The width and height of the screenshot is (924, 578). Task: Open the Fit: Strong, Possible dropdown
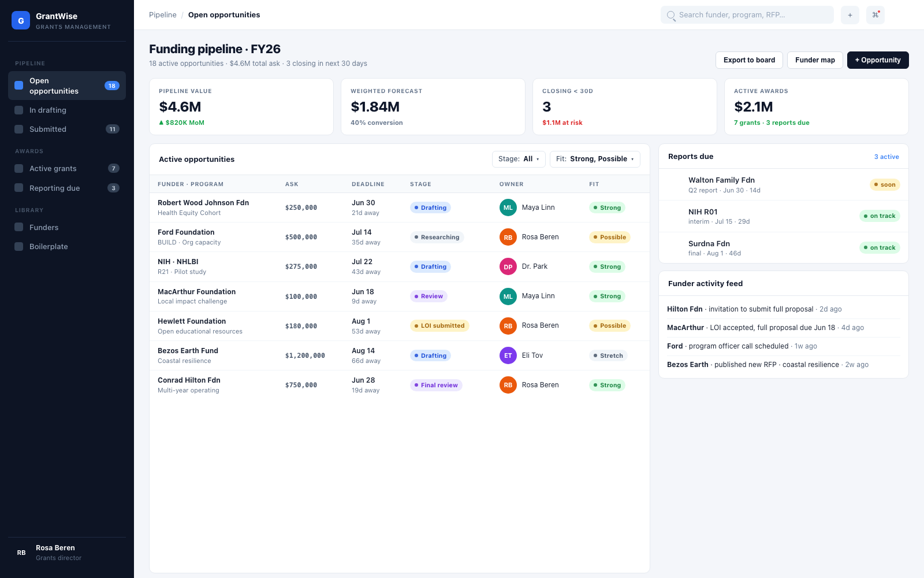595,159
